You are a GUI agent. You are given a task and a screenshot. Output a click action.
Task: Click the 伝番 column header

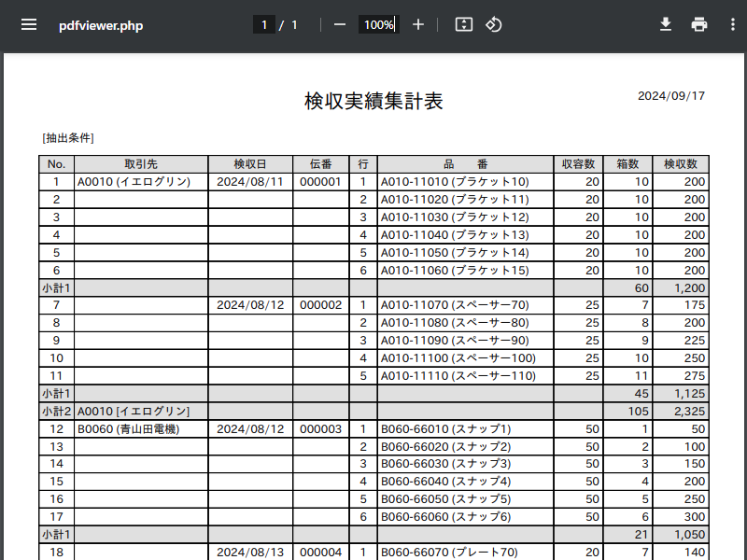320,164
